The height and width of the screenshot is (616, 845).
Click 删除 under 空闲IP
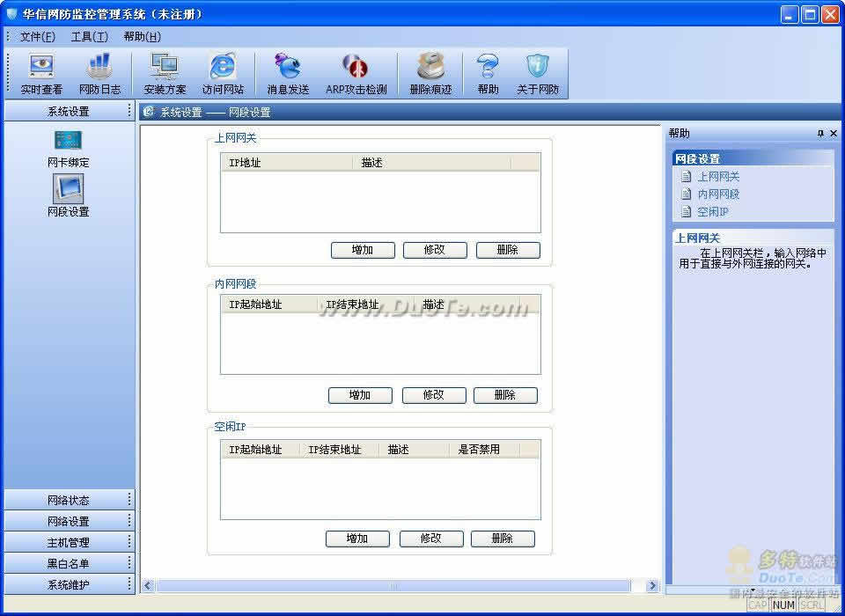pos(503,539)
